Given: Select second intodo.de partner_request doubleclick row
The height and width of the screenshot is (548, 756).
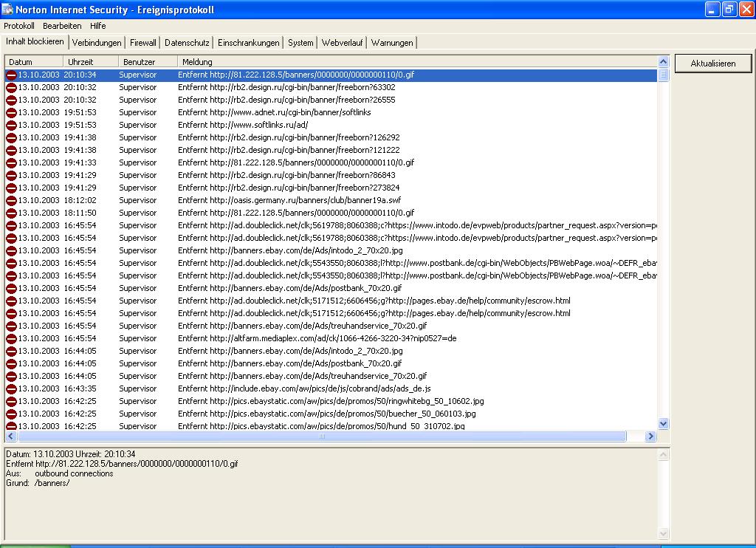Looking at the screenshot, I should pos(331,239).
